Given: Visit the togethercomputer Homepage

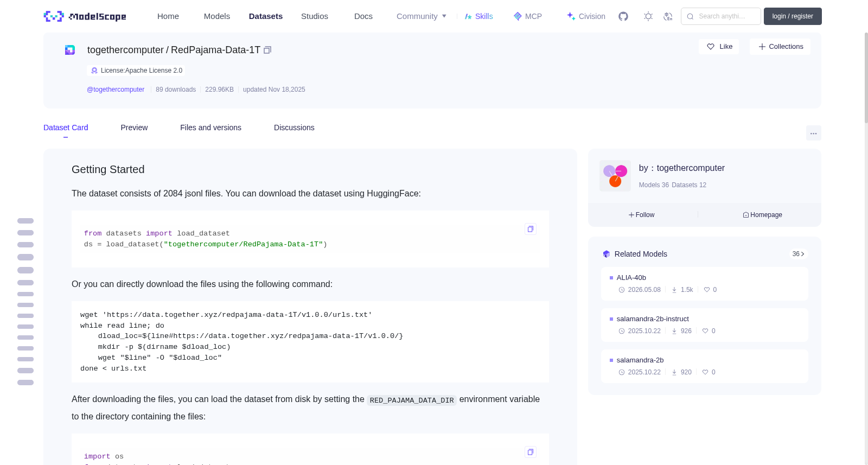Looking at the screenshot, I should pyautogui.click(x=762, y=215).
